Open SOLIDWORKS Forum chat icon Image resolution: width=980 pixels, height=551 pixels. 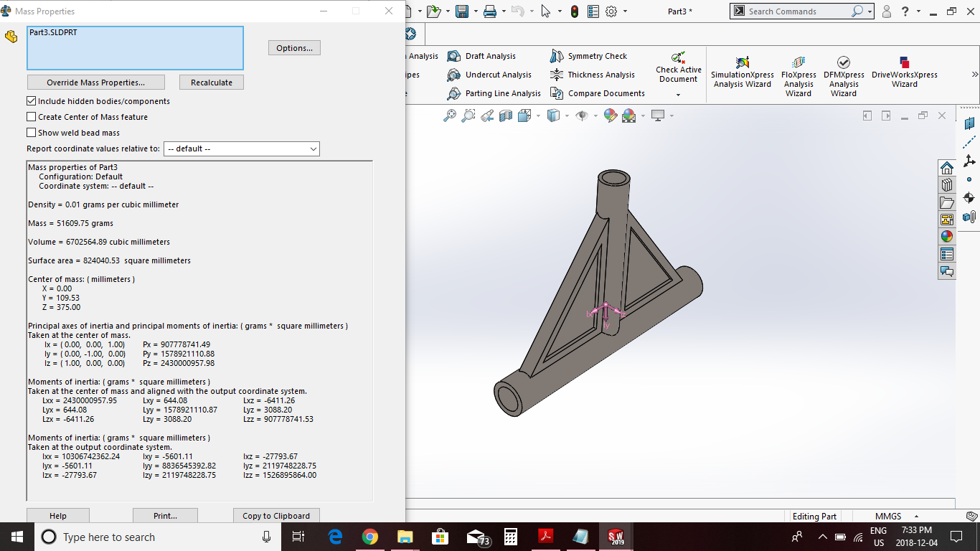coord(947,271)
